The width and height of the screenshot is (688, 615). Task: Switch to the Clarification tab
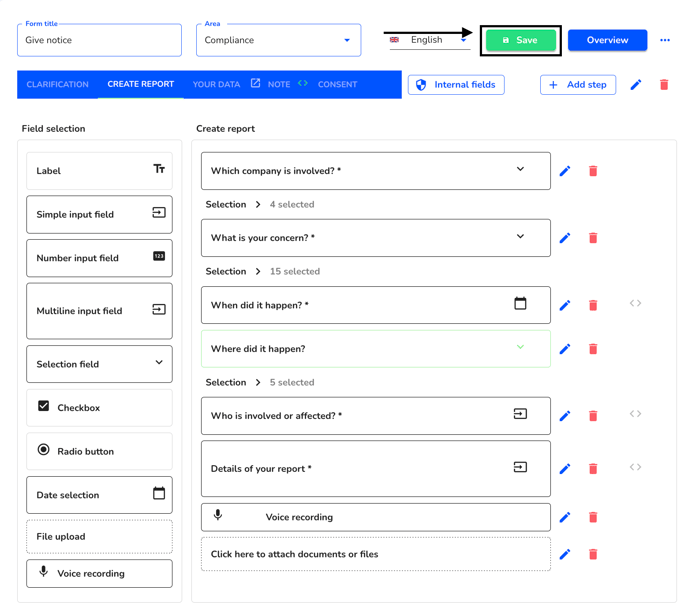point(57,84)
